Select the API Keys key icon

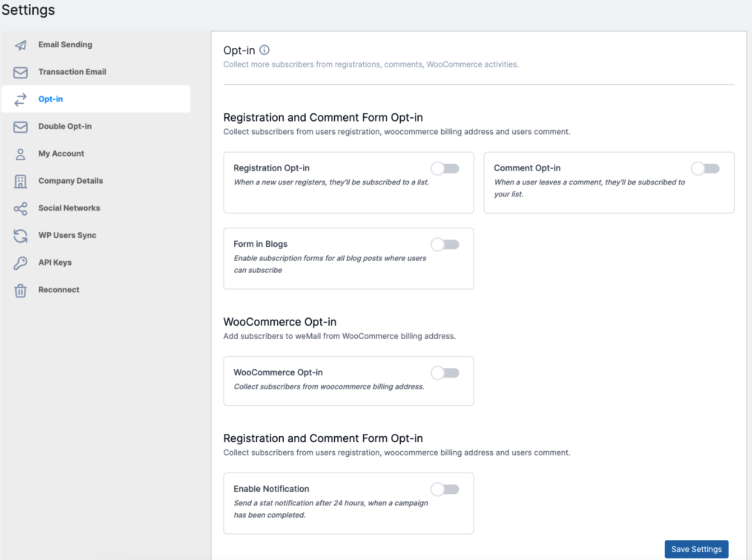pyautogui.click(x=20, y=262)
